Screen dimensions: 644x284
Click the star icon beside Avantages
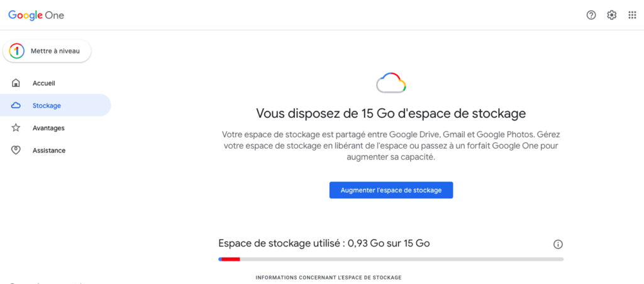tap(16, 128)
